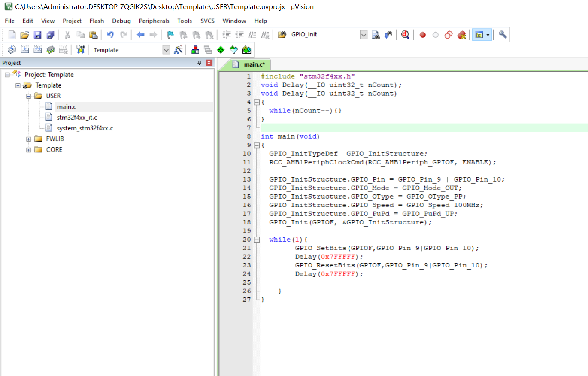
Task: Navigate backwards with the blue arrow
Action: point(140,35)
